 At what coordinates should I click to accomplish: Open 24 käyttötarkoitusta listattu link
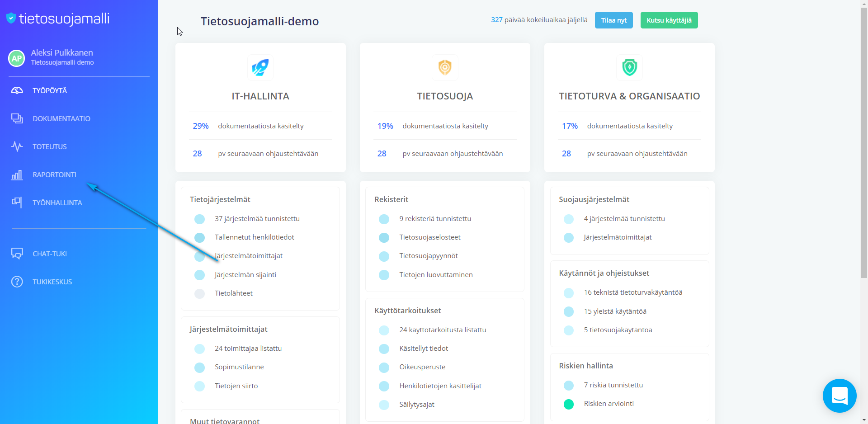pyautogui.click(x=443, y=330)
